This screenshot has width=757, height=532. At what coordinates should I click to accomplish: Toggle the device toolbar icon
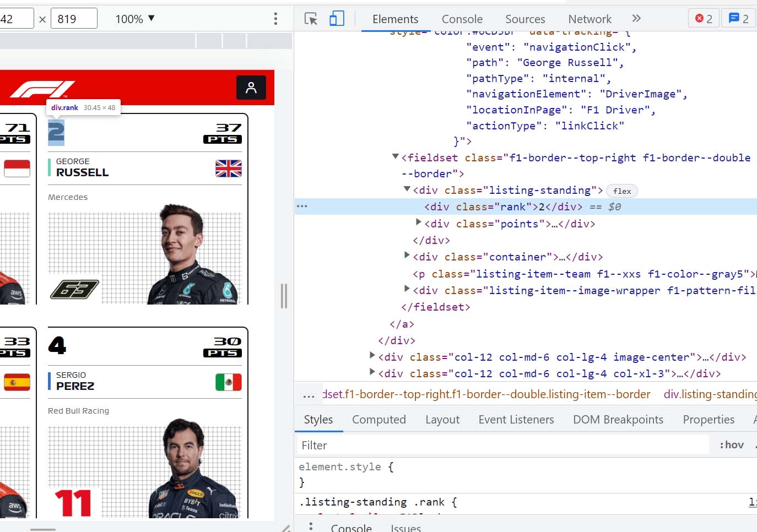337,19
